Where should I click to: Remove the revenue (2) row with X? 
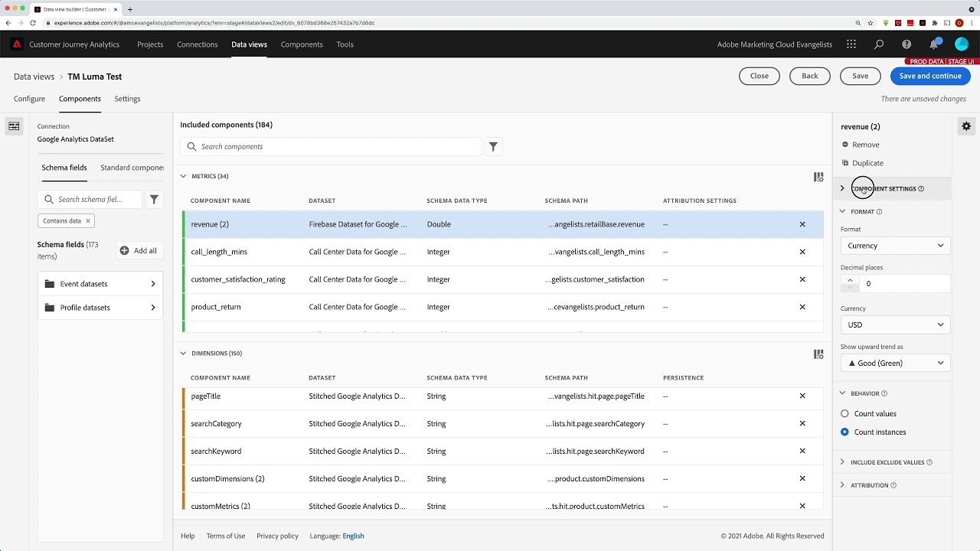tap(802, 224)
